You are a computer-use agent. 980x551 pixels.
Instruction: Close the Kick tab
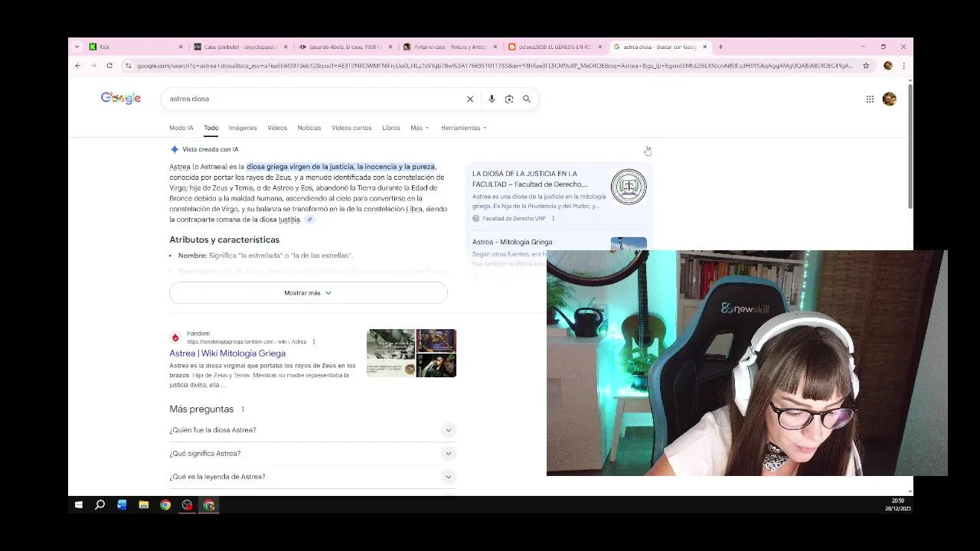tap(181, 47)
